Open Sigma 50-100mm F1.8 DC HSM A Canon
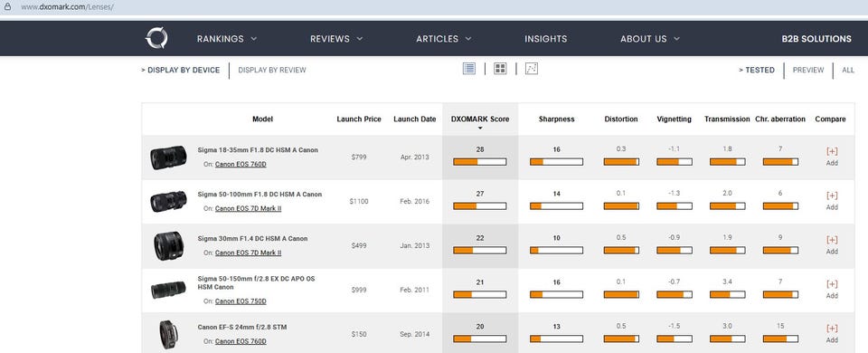 click(x=259, y=195)
